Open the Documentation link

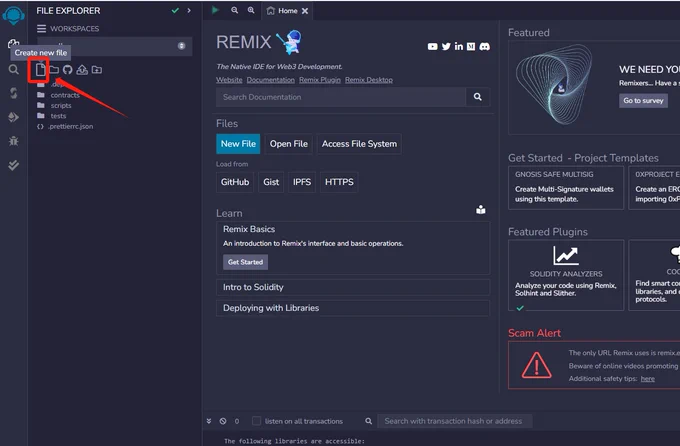tap(271, 80)
